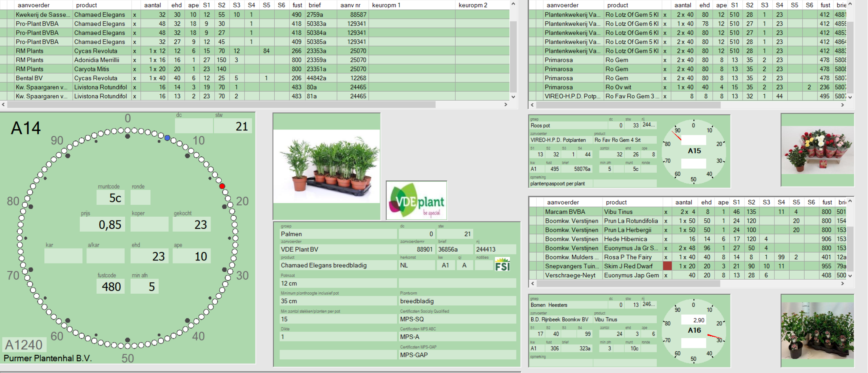Click the red dot on A14 clock
868x373 pixels.
pyautogui.click(x=222, y=186)
